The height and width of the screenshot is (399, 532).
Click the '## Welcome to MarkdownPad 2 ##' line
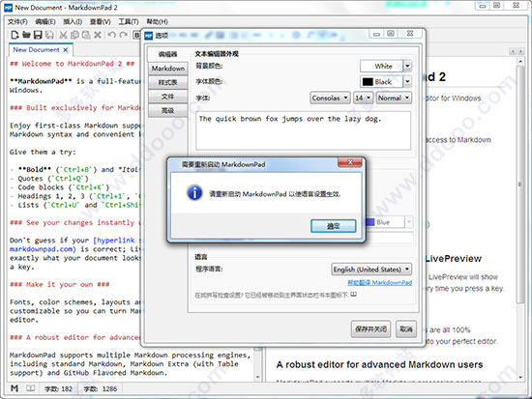[73, 64]
